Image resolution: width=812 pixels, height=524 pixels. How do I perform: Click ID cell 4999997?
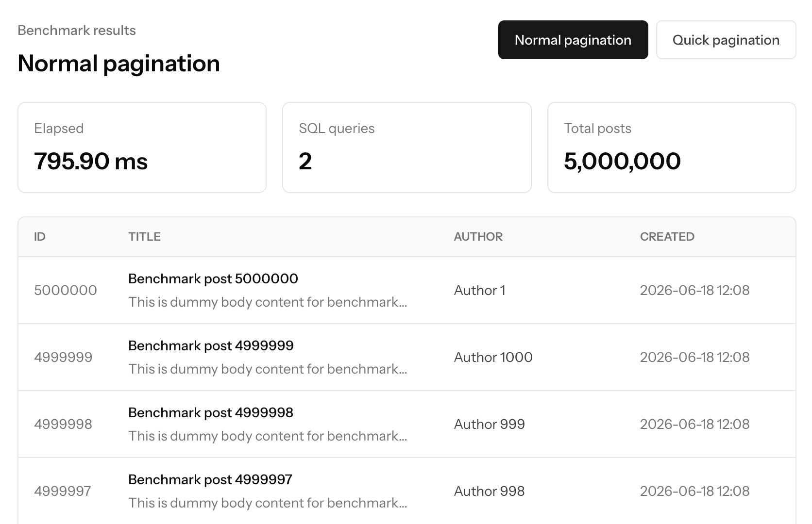pos(63,491)
